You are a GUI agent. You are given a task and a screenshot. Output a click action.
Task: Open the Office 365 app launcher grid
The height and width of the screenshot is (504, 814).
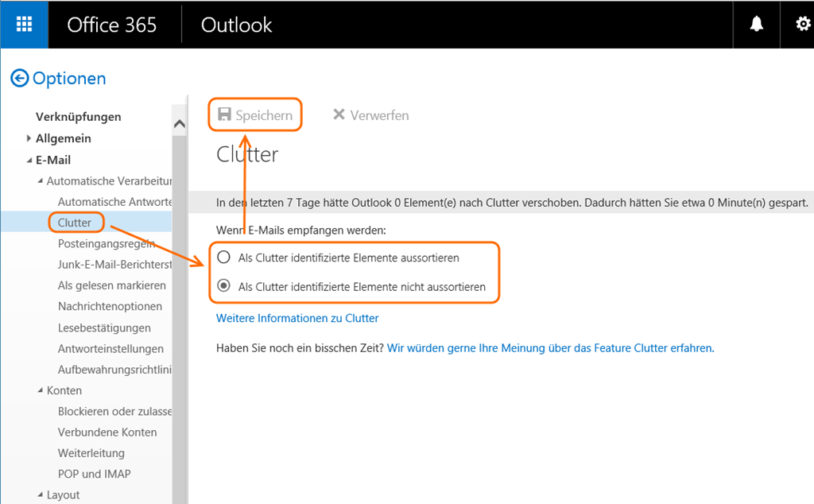tap(24, 25)
